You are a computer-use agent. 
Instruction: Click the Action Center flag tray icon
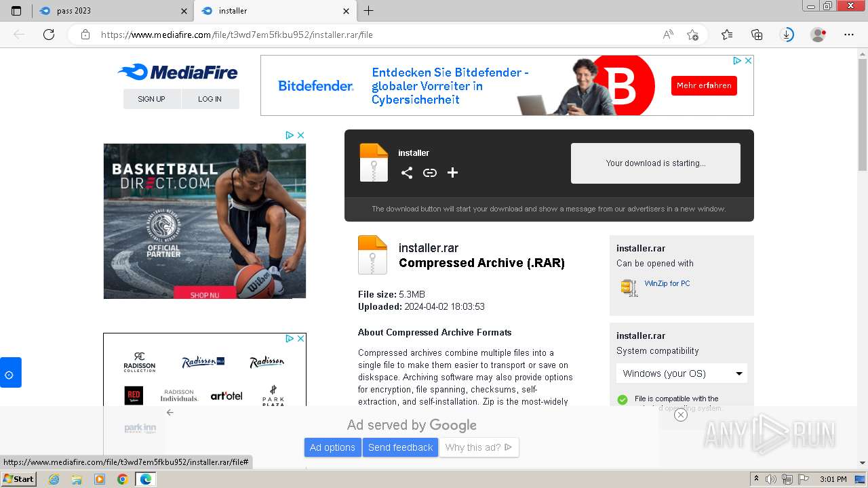(804, 479)
